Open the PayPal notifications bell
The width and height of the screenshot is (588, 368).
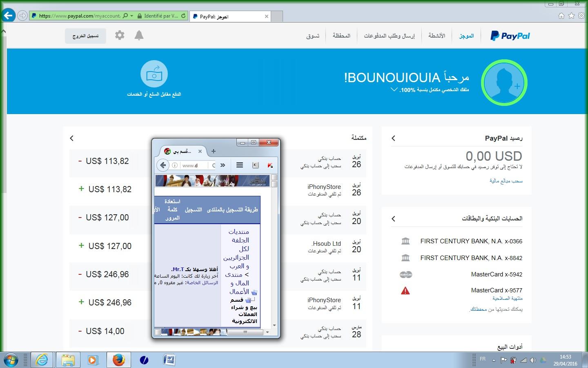(139, 35)
